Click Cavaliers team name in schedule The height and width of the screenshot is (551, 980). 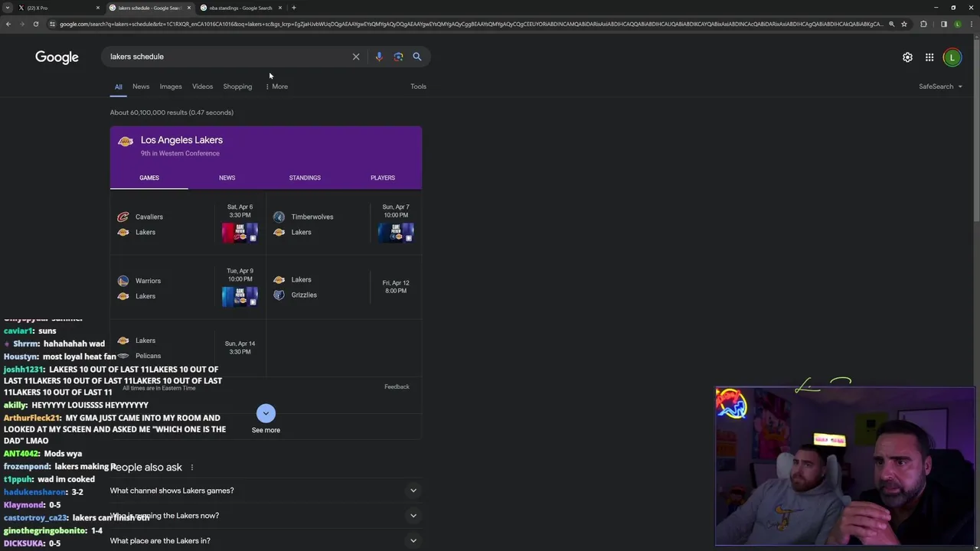point(149,217)
